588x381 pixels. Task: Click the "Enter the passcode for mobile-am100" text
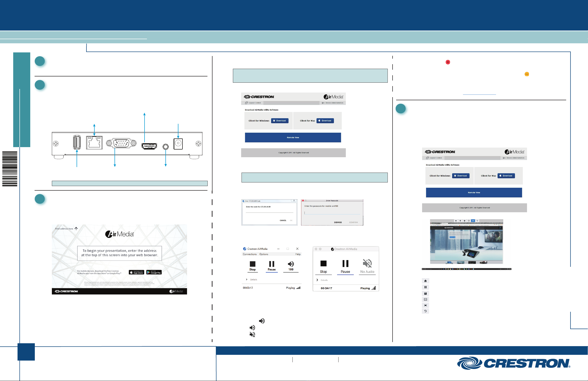coord(321,206)
